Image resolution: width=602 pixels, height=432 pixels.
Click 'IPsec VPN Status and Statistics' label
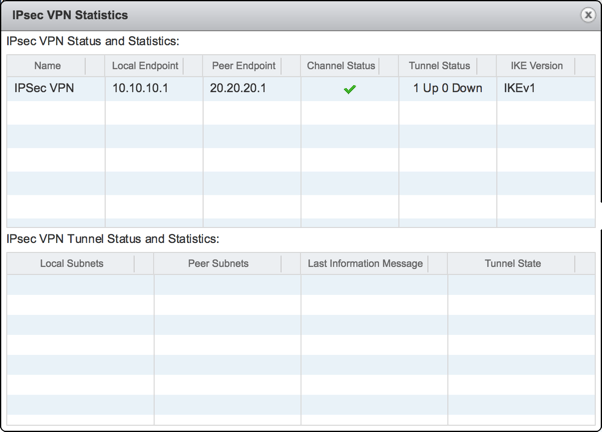click(x=93, y=41)
